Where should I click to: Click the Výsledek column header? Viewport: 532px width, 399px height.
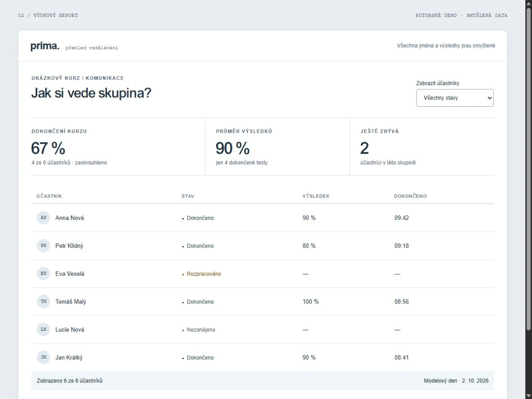[316, 196]
